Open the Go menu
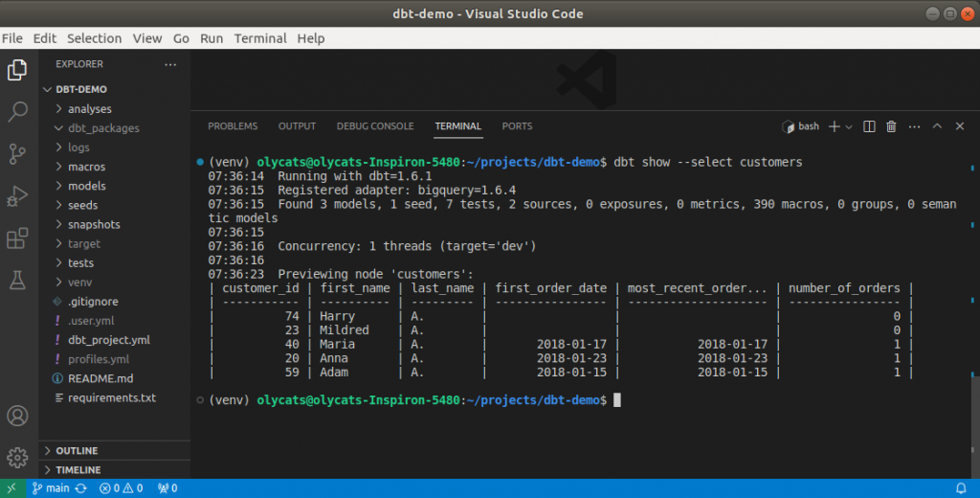The height and width of the screenshot is (498, 980). (181, 38)
